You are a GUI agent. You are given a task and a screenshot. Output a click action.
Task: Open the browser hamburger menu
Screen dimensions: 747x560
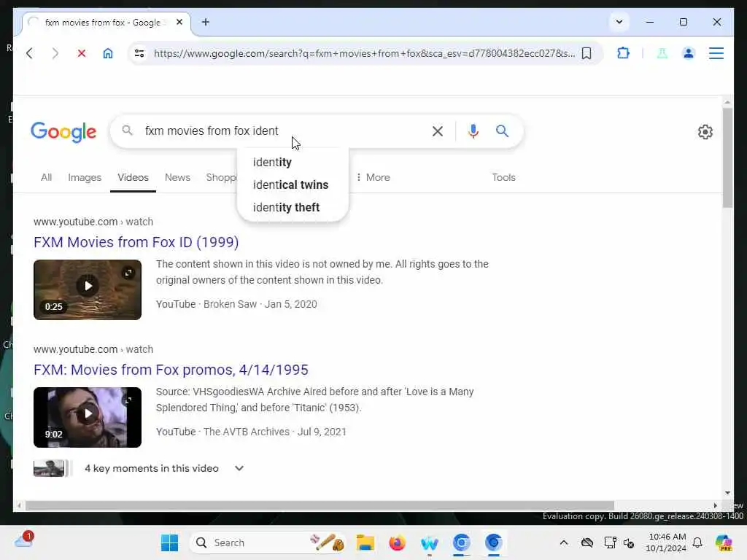716,53
